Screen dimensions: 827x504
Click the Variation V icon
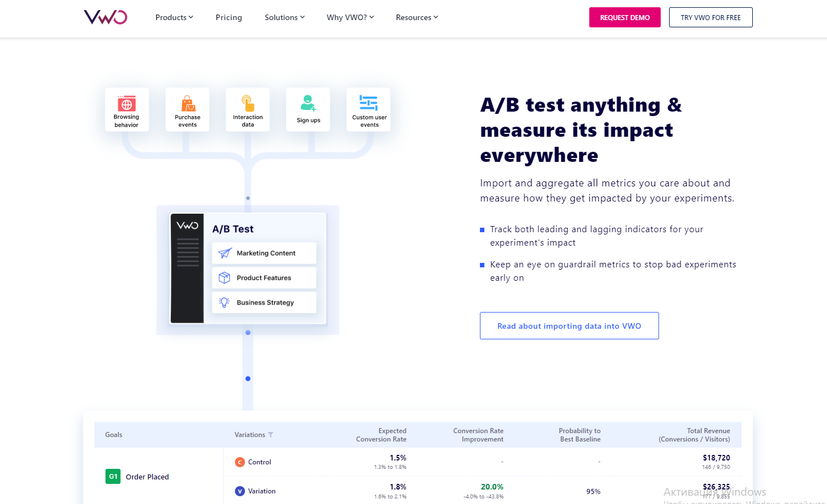pos(240,491)
